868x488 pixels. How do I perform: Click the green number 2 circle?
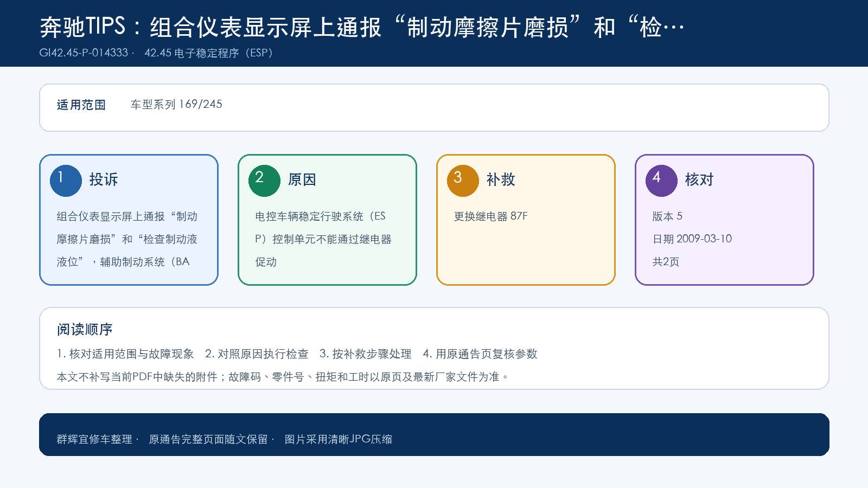coord(264,181)
